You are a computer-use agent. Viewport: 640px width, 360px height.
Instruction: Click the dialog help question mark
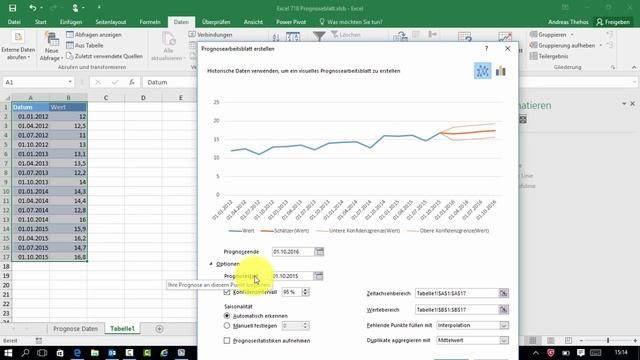[486, 49]
